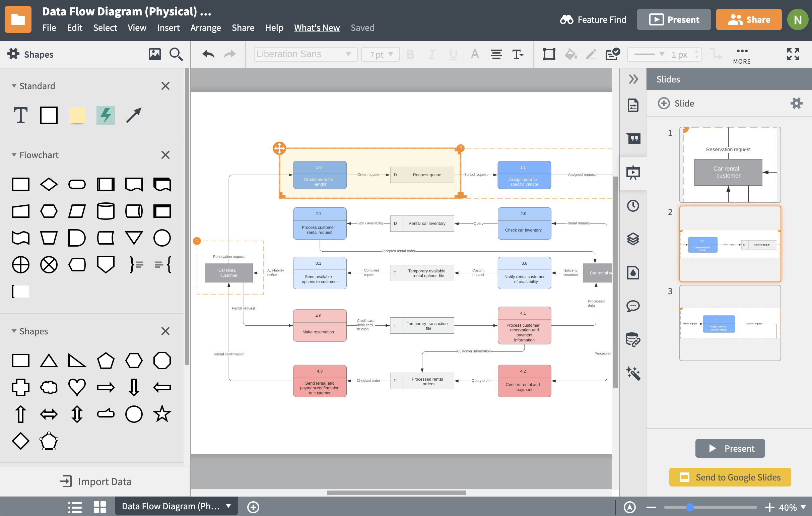The image size is (812, 516).
Task: Open the Insert menu
Action: point(168,28)
